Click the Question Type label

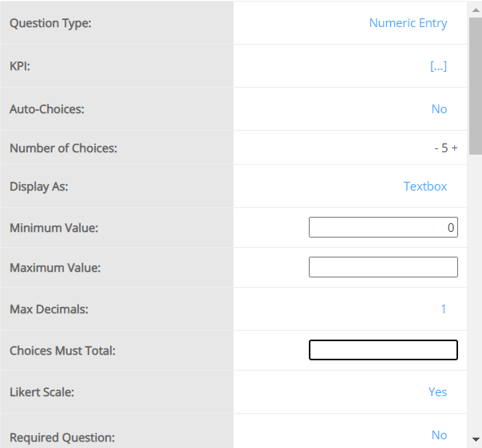[x=50, y=23]
